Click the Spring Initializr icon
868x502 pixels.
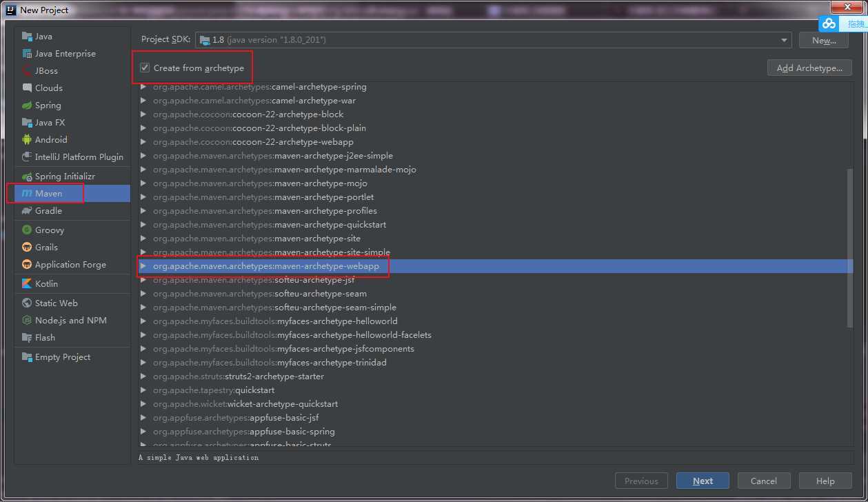[27, 177]
